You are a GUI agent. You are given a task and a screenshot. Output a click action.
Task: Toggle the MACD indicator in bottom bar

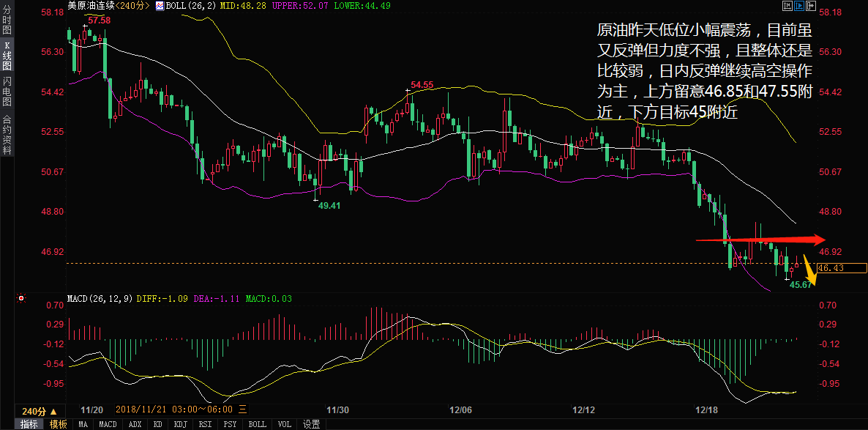(x=108, y=424)
